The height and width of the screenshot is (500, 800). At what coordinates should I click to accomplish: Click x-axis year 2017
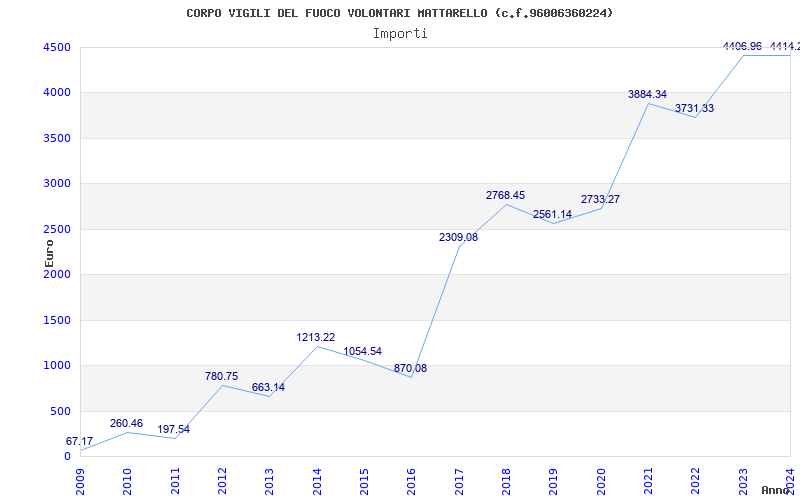[459, 482]
